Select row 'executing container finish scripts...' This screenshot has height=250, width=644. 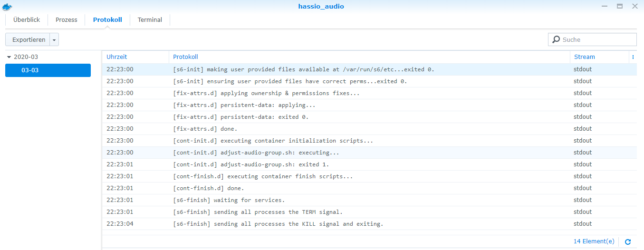tap(369, 176)
